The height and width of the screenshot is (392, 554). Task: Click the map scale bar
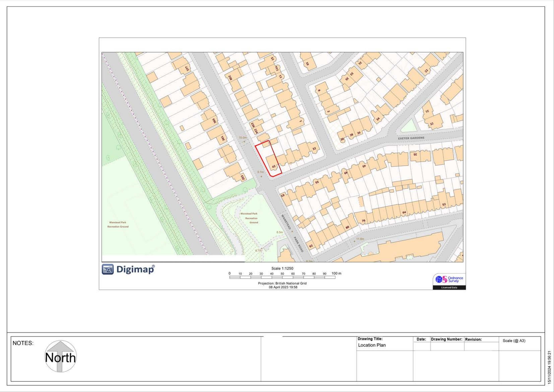(x=282, y=277)
